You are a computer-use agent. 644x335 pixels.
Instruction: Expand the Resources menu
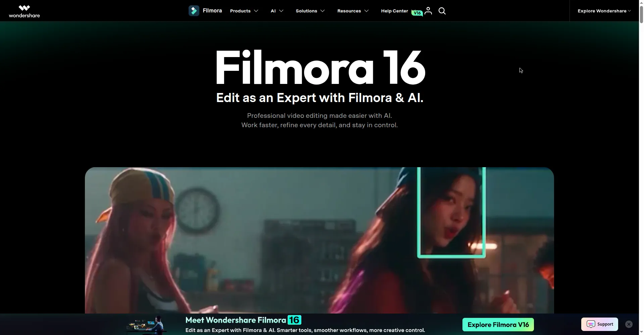pos(353,11)
